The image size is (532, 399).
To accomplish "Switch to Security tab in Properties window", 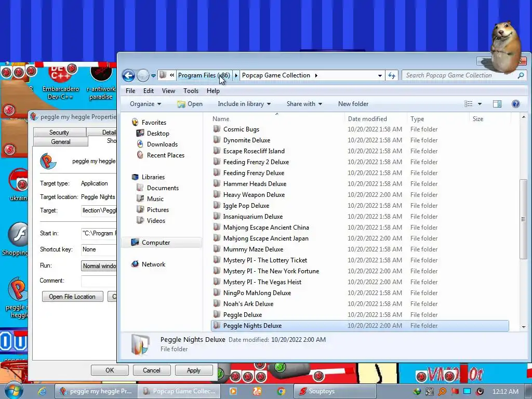I will point(59,132).
